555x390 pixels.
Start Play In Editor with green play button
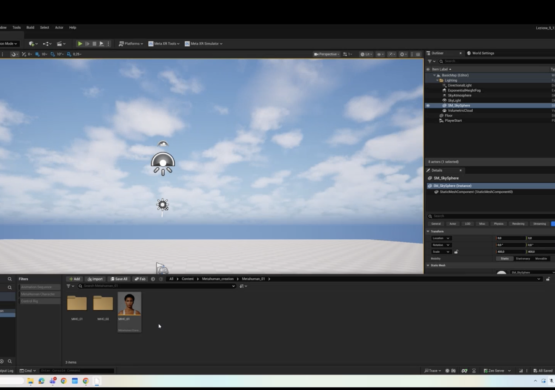coord(80,44)
